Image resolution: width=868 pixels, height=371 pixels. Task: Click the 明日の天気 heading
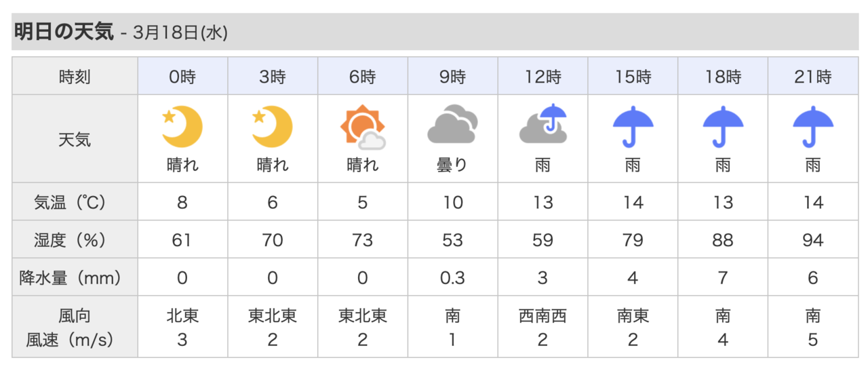pos(64,32)
